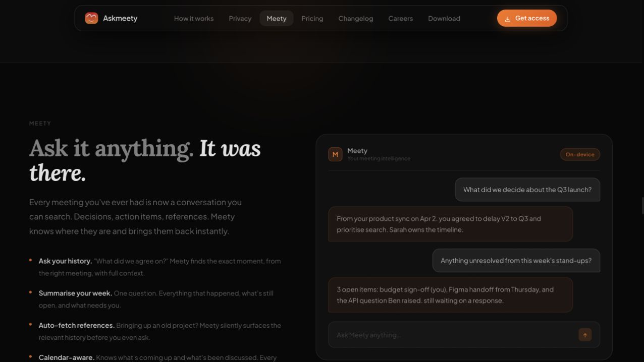Click the Q3 launch question bubble
This screenshot has width=644, height=362.
pyautogui.click(x=527, y=190)
